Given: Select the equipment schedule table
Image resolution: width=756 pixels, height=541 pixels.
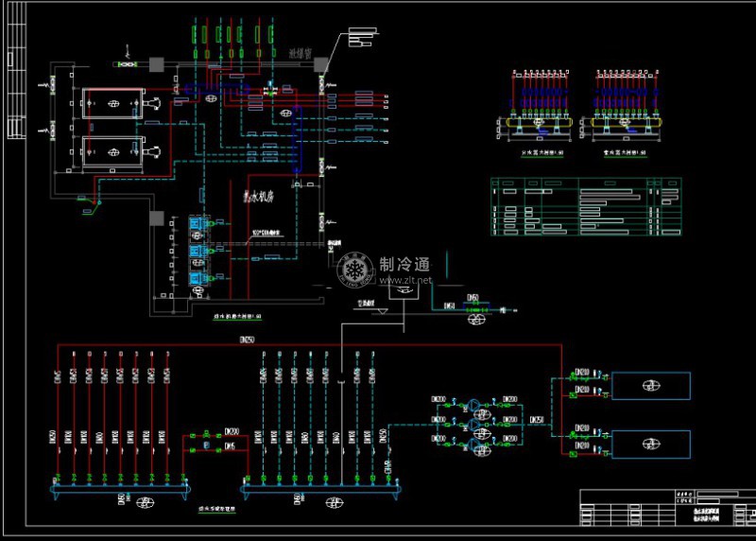Looking at the screenshot, I should 585,207.
